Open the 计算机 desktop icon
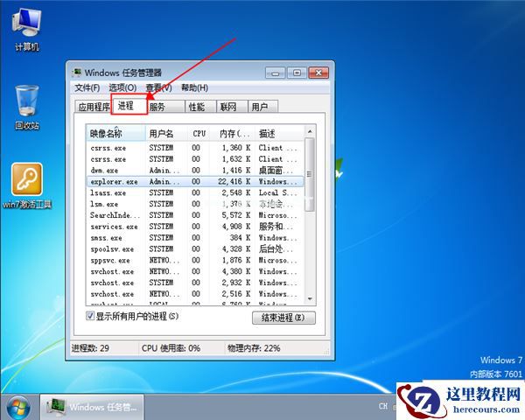 (x=26, y=30)
